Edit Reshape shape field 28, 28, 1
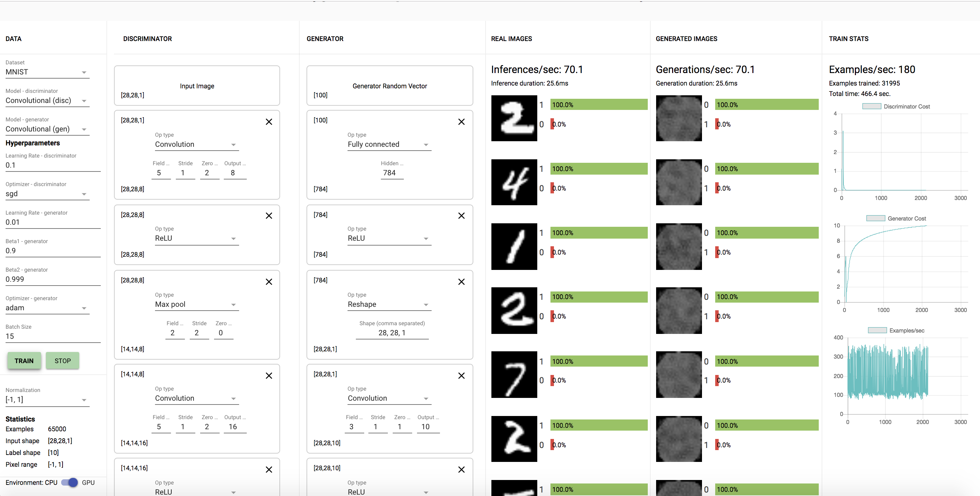The image size is (980, 496). tap(392, 333)
